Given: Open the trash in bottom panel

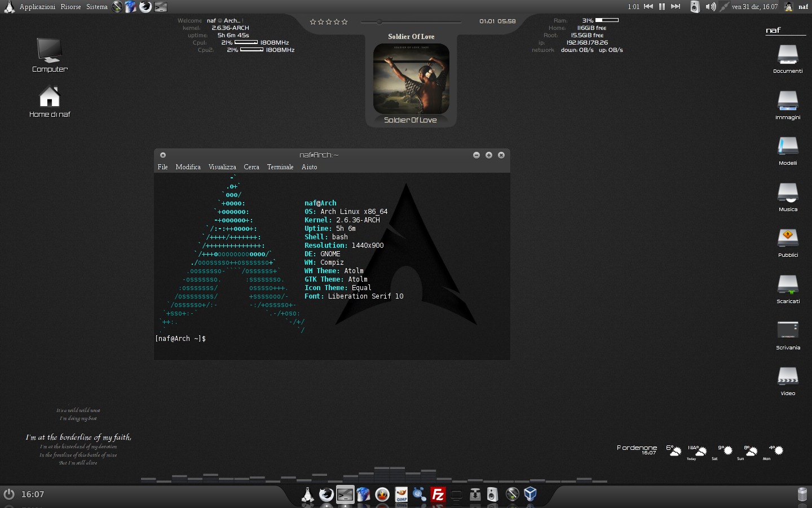Looking at the screenshot, I should [x=802, y=494].
